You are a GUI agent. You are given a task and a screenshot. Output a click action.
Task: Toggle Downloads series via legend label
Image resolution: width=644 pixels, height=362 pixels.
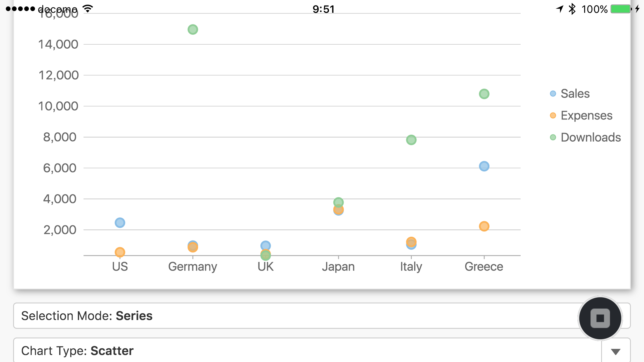pyautogui.click(x=591, y=137)
